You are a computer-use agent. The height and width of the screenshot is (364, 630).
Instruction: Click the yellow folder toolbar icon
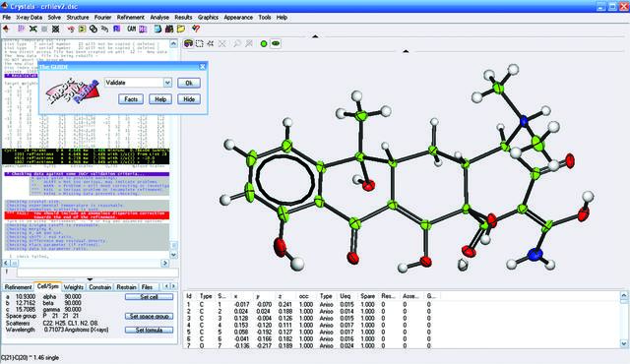pyautogui.click(x=181, y=29)
